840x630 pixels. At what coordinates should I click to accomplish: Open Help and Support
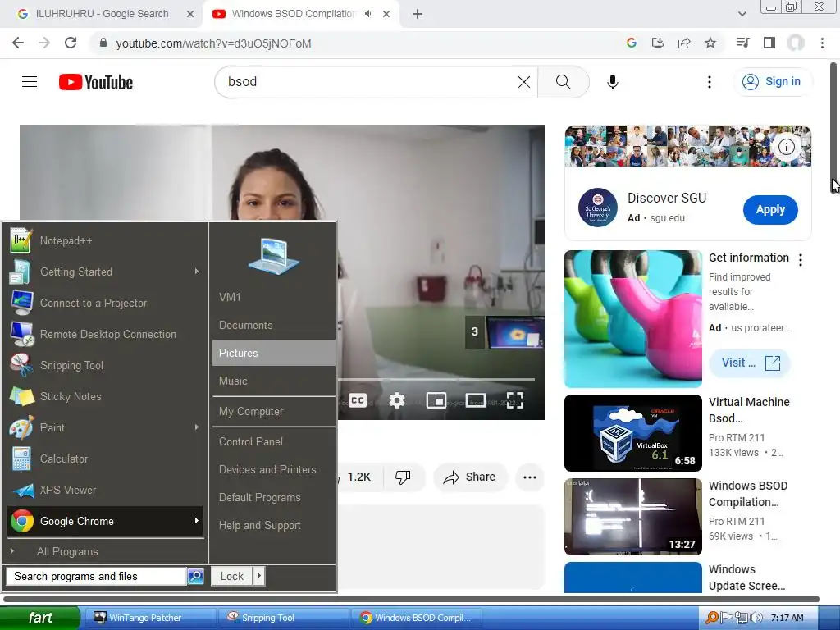[x=274, y=526]
